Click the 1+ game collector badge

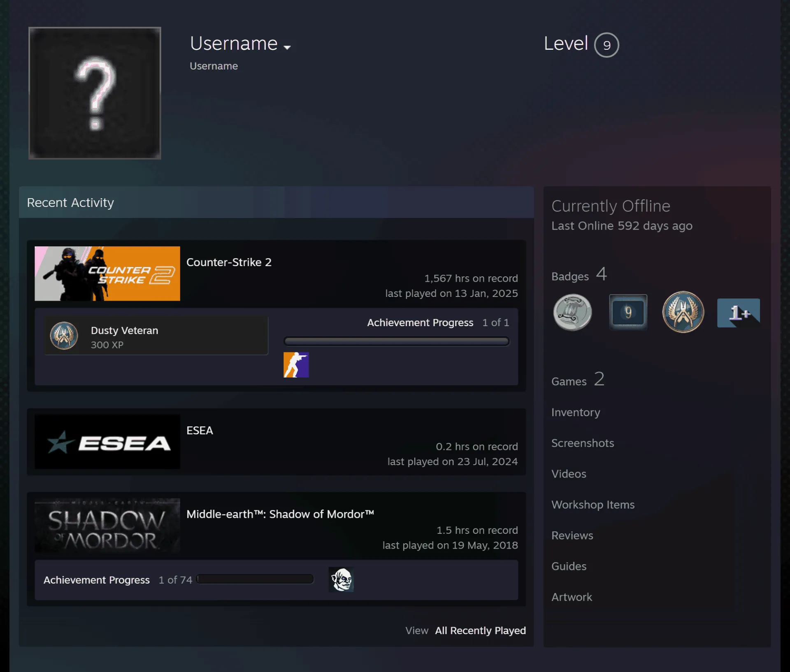(x=738, y=313)
